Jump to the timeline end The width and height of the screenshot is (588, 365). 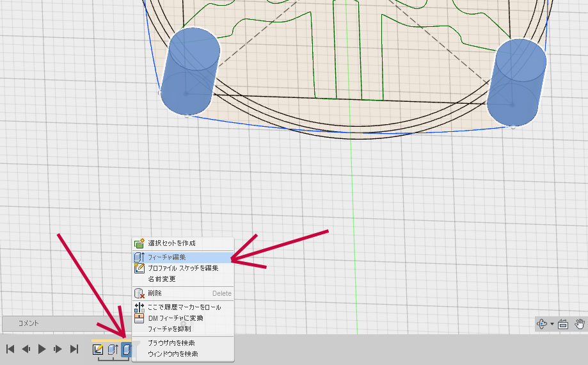tap(74, 349)
